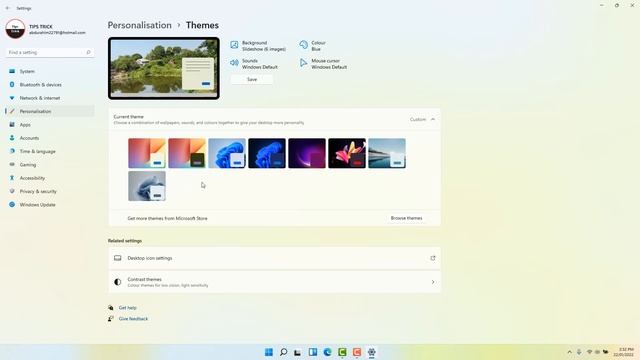Click the Get help icon
This screenshot has width=640, height=360.
[111, 308]
